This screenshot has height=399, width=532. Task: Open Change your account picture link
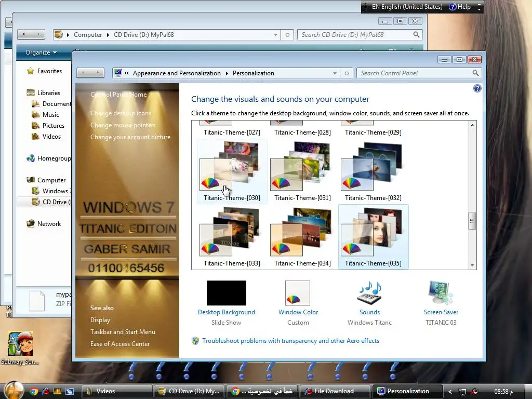click(130, 137)
